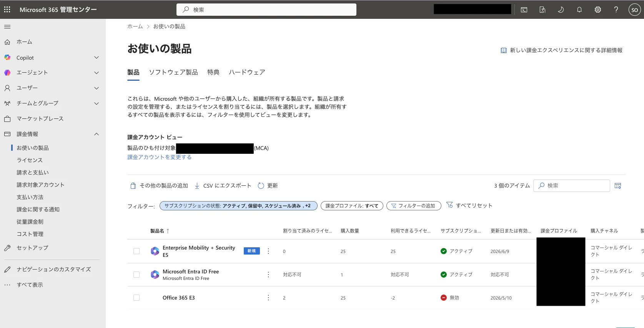644x328 pixels.
Task: Open notifications bell icon
Action: (x=579, y=10)
